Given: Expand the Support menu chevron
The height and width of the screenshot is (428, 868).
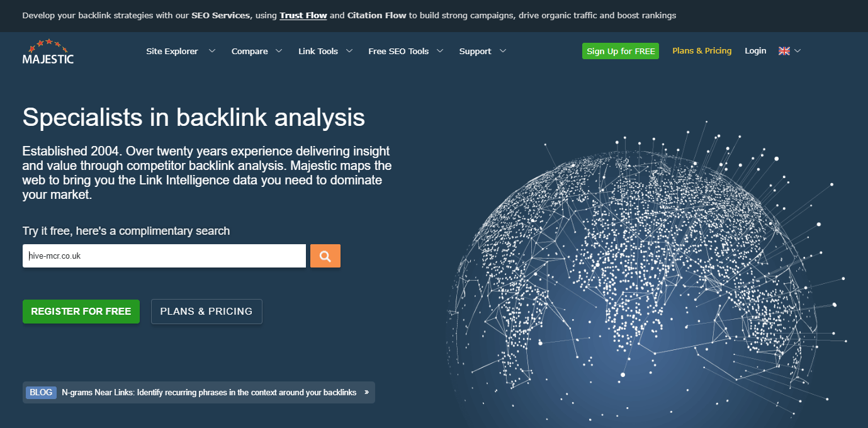Looking at the screenshot, I should [502, 51].
